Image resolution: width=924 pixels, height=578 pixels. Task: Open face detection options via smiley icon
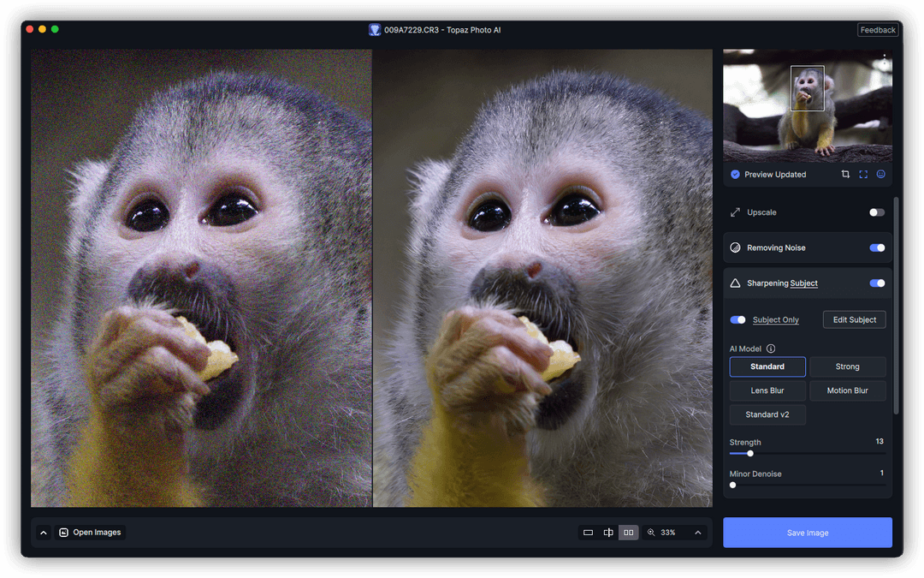click(880, 174)
